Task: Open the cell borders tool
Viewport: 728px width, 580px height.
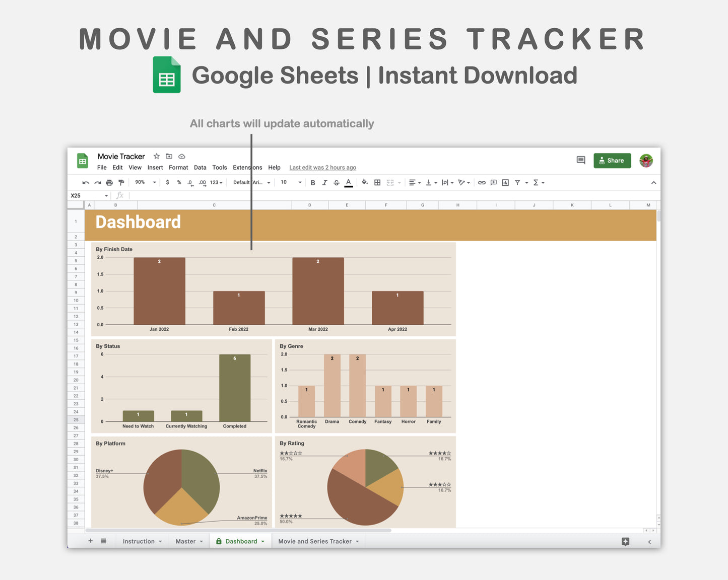Action: pos(377,183)
